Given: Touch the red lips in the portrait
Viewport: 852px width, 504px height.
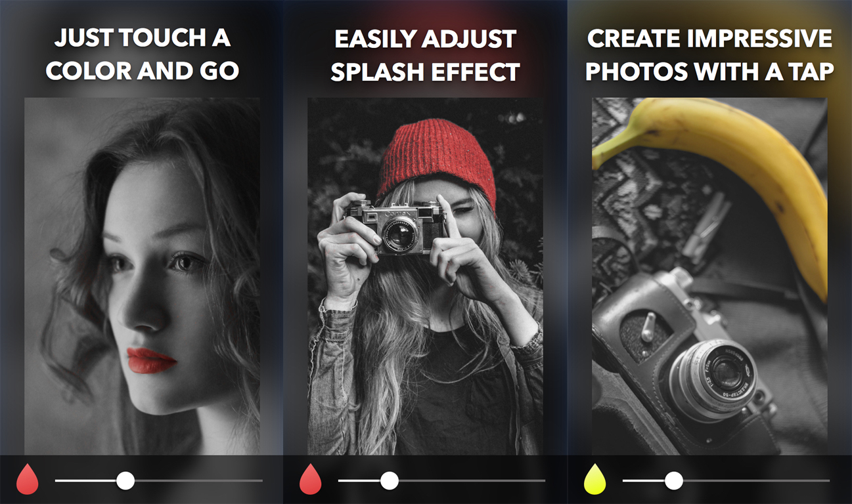Looking at the screenshot, I should [x=151, y=360].
